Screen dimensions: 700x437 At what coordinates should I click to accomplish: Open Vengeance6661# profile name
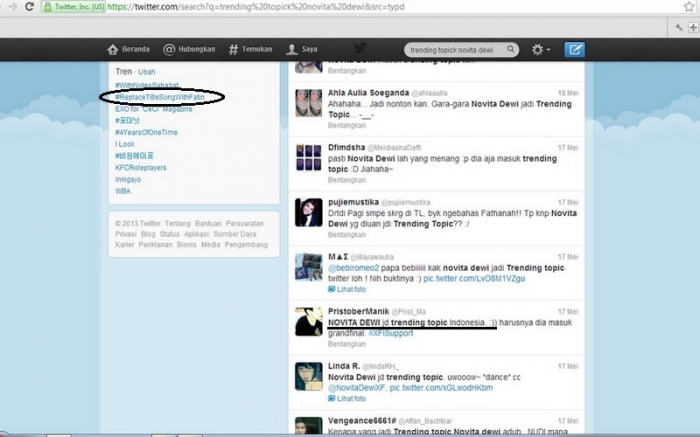[x=362, y=421]
